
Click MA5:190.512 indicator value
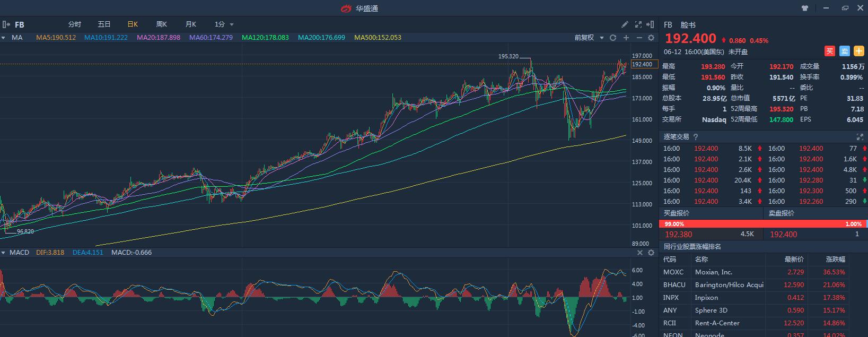(x=56, y=38)
